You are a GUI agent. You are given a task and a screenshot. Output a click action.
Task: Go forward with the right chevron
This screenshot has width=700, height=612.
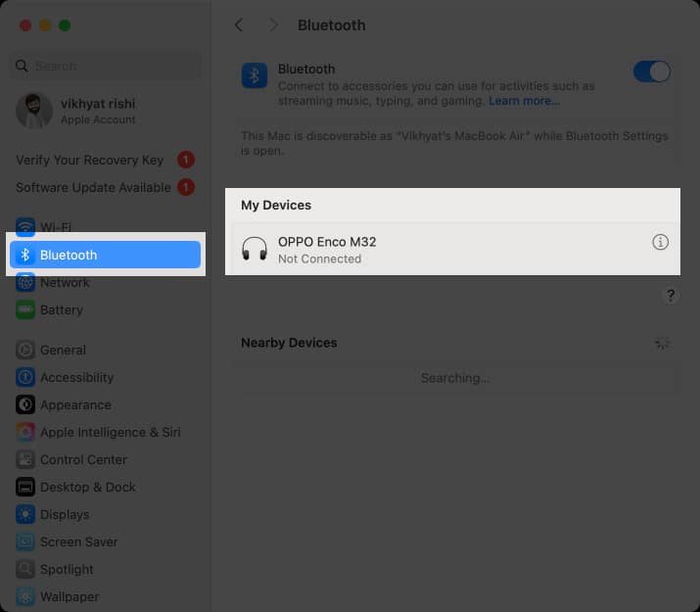[x=273, y=25]
